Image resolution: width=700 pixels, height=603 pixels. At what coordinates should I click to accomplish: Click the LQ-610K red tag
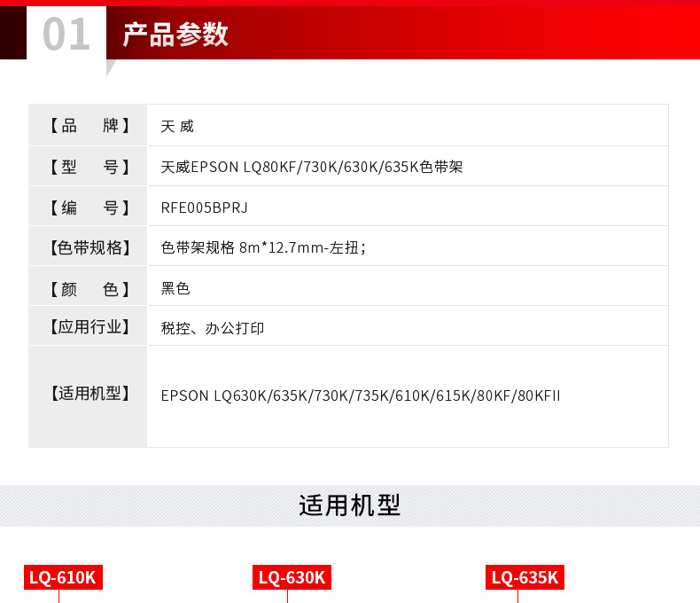(63, 577)
